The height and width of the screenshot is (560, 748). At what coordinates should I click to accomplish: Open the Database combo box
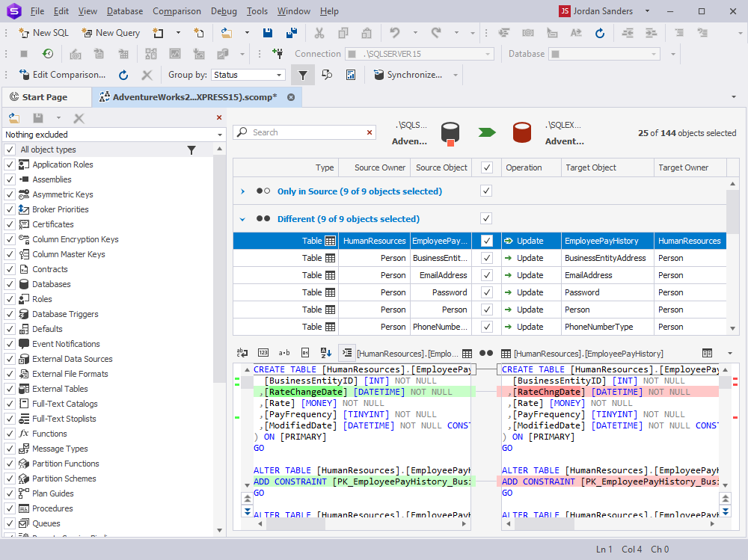tap(604, 54)
